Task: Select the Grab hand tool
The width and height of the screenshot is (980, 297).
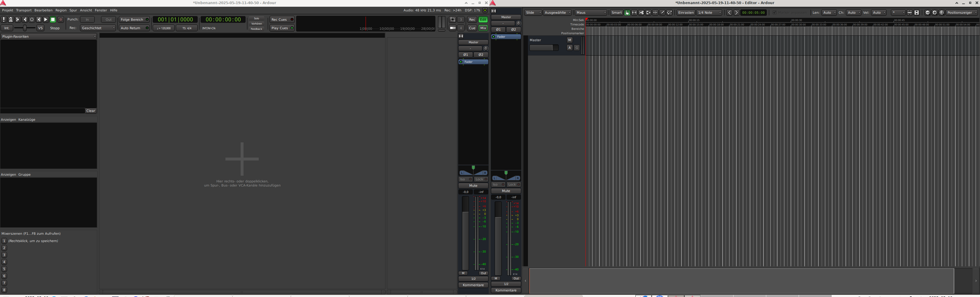Action: click(627, 13)
